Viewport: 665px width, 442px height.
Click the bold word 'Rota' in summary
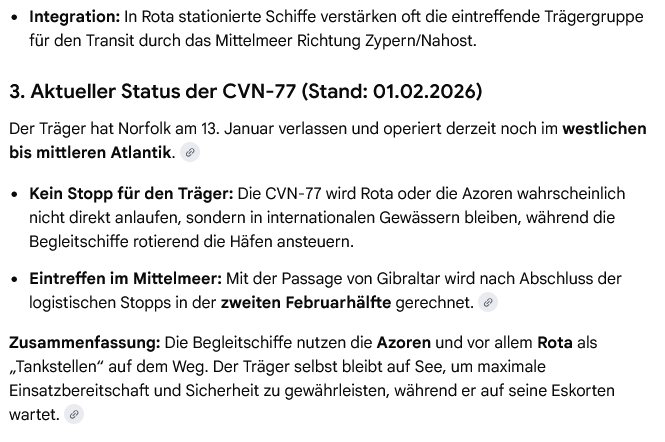point(554,342)
